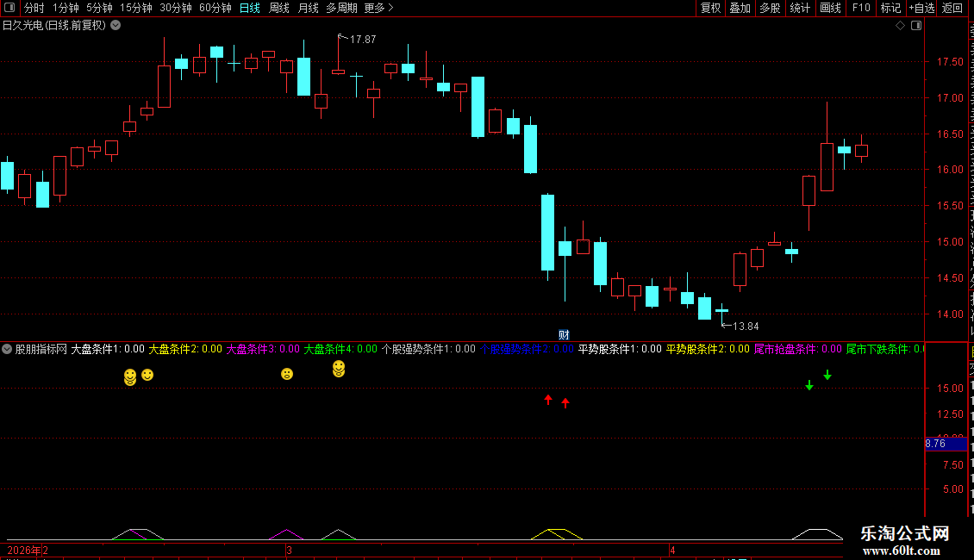Expand the 更多 periods menu
The width and height of the screenshot is (974, 560).
(378, 8)
